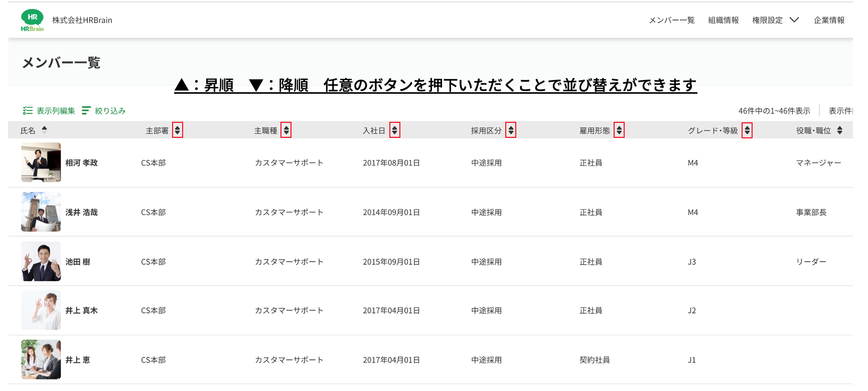The image size is (868, 391).
Task: Open 組織情報 in the top navigation
Action: tap(724, 20)
